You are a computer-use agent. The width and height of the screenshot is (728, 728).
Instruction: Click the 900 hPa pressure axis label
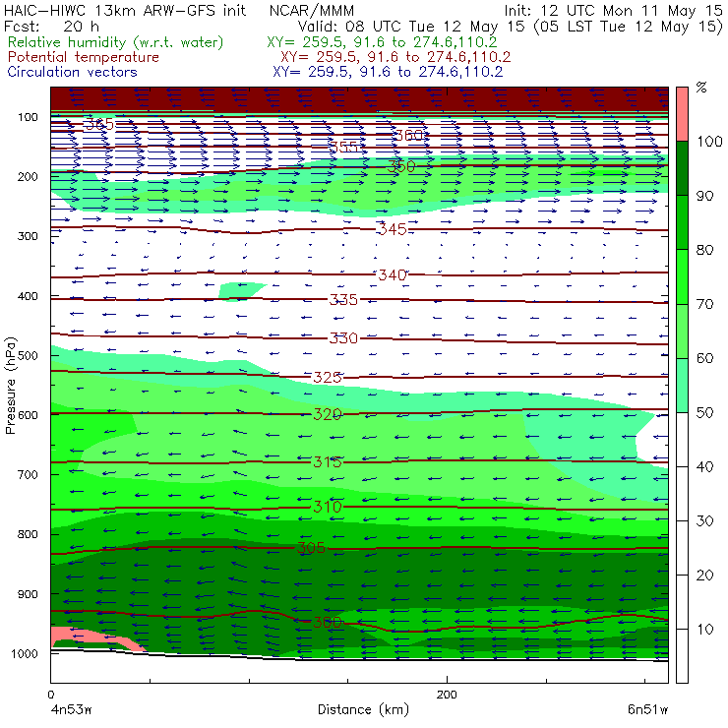28,594
